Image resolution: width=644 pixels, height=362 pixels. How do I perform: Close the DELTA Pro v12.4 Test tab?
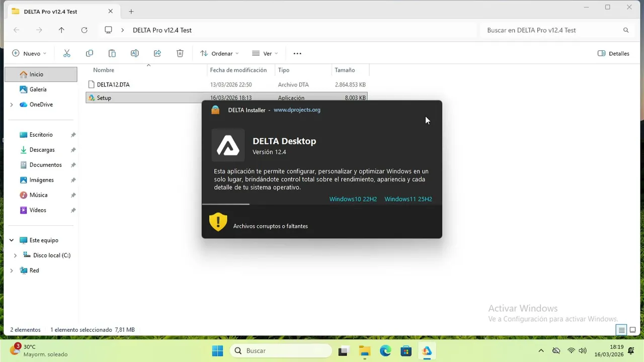pos(111,12)
